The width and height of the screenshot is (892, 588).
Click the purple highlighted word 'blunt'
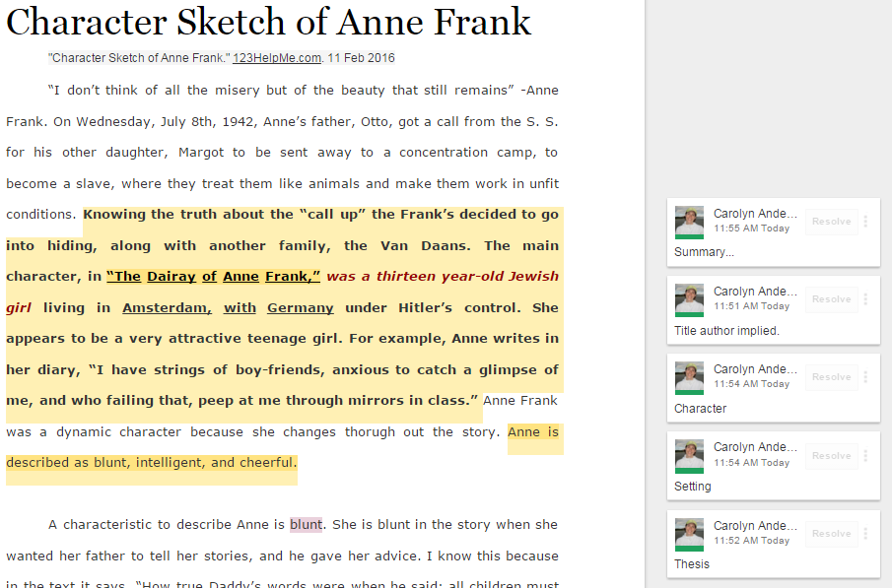(307, 524)
